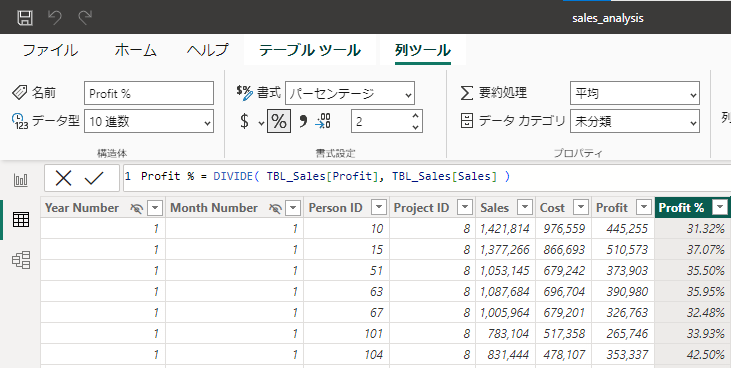Click the Cost cell 866,693
The width and height of the screenshot is (731, 368).
[564, 250]
